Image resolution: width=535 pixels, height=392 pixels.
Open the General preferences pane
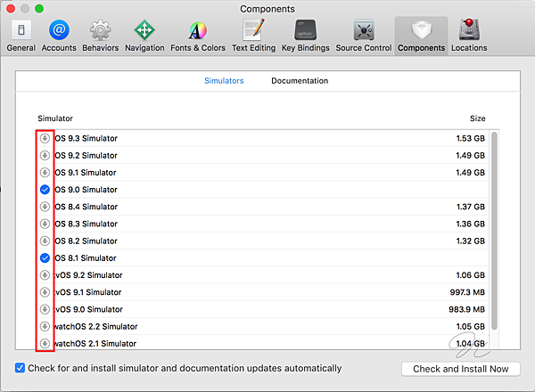coord(21,36)
